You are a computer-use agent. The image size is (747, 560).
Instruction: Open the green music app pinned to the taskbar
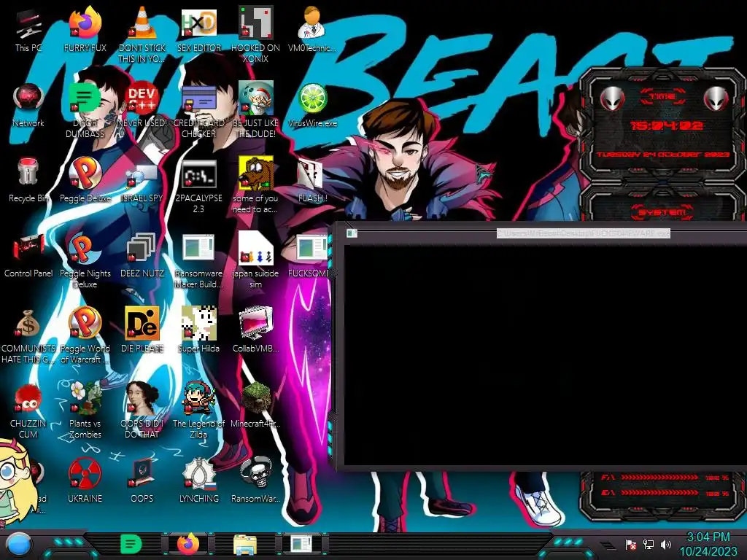tap(131, 545)
